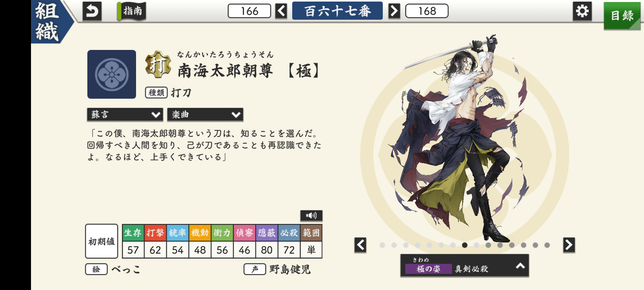Play the voice line speaker icon
Screen dimensions: 644x290
pyautogui.click(x=311, y=215)
